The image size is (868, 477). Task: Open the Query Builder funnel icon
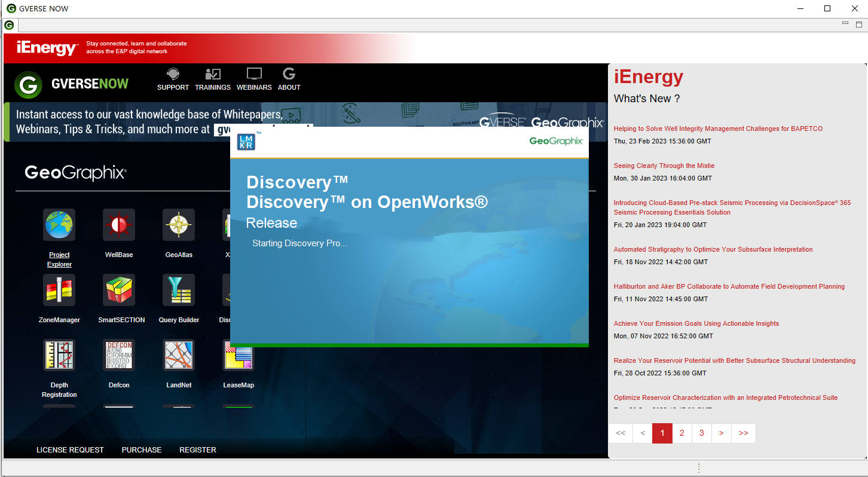click(179, 290)
